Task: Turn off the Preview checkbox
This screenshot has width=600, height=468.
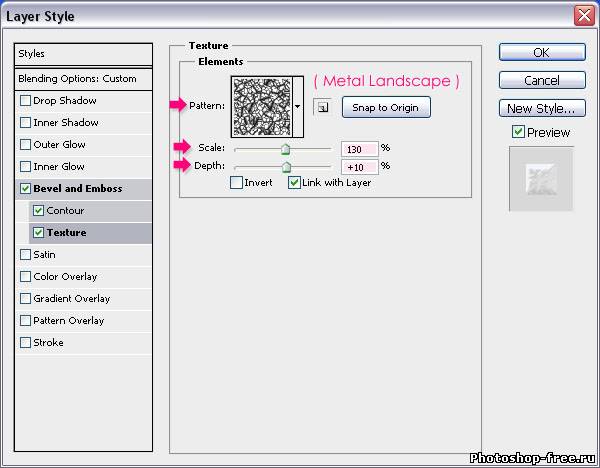Action: (517, 132)
